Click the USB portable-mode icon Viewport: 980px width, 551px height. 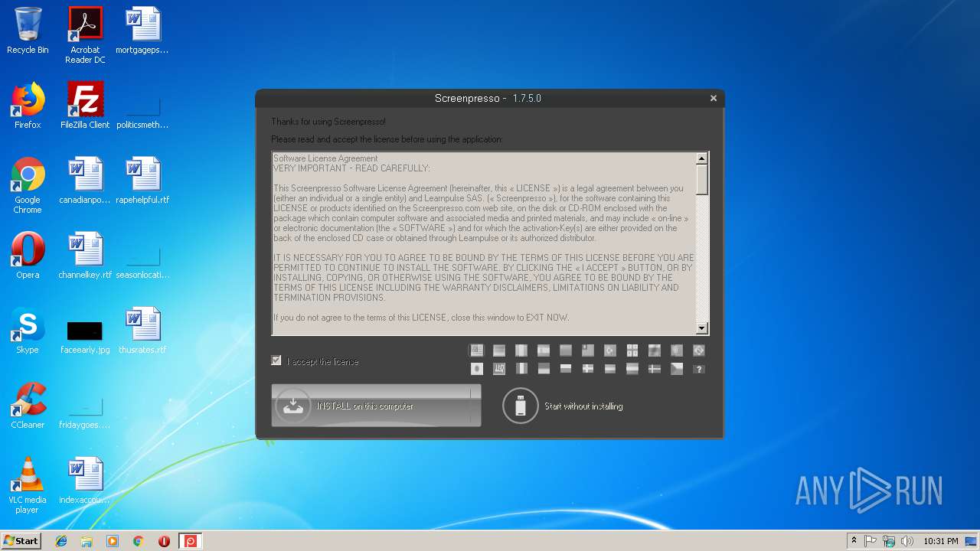[521, 406]
